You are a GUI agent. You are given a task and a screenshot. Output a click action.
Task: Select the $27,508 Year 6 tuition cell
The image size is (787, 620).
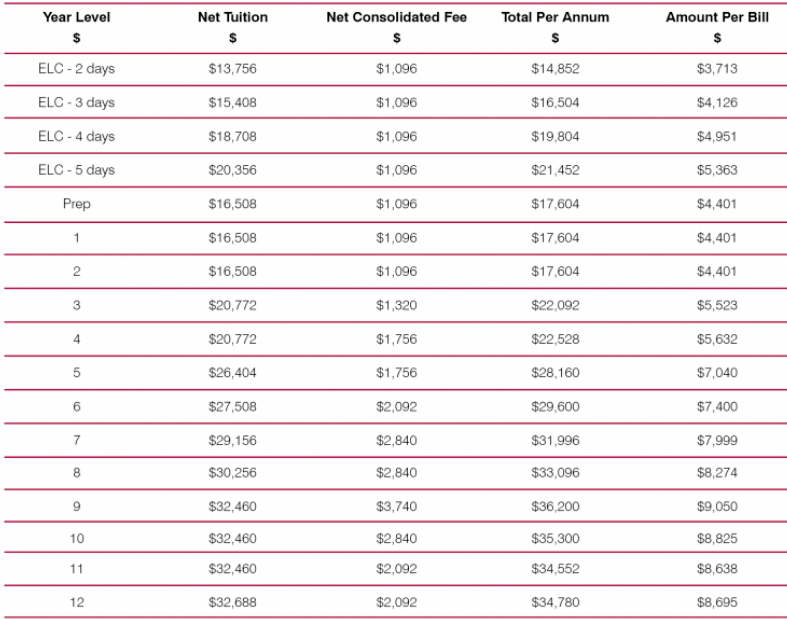[232, 406]
